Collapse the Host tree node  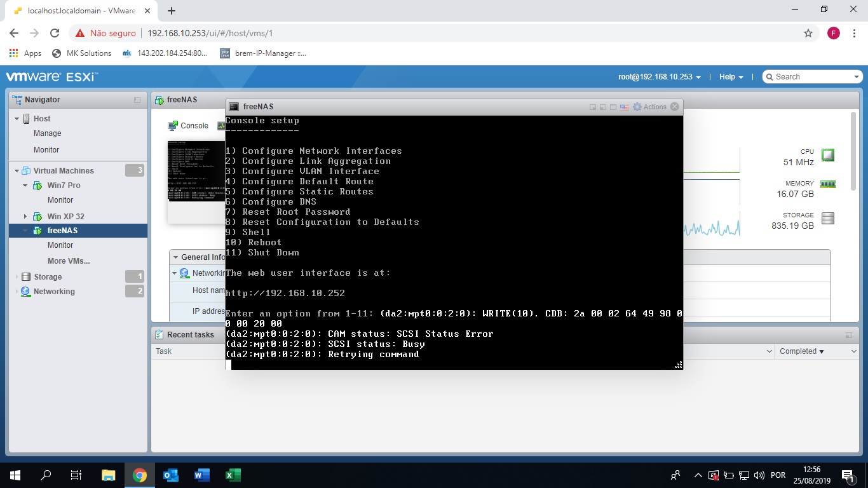(17, 119)
